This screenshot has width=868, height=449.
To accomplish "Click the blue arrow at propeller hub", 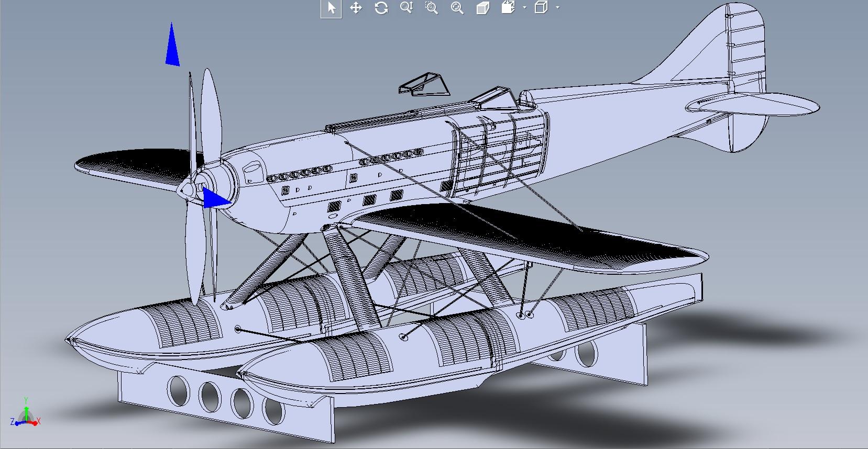I will coord(215,198).
